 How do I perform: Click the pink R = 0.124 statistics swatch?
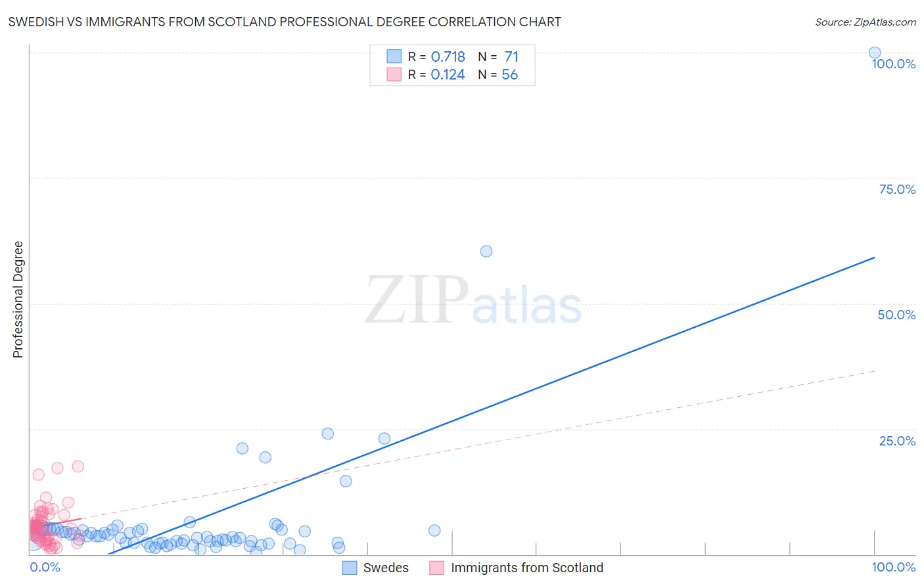tap(394, 74)
